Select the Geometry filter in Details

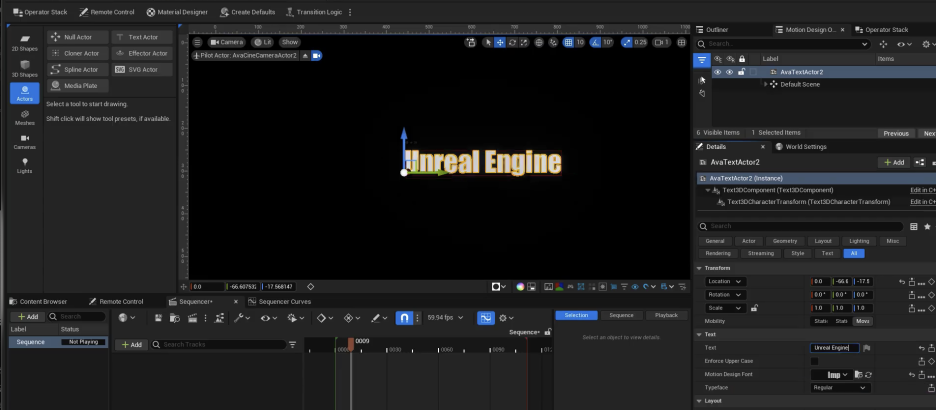click(x=784, y=241)
